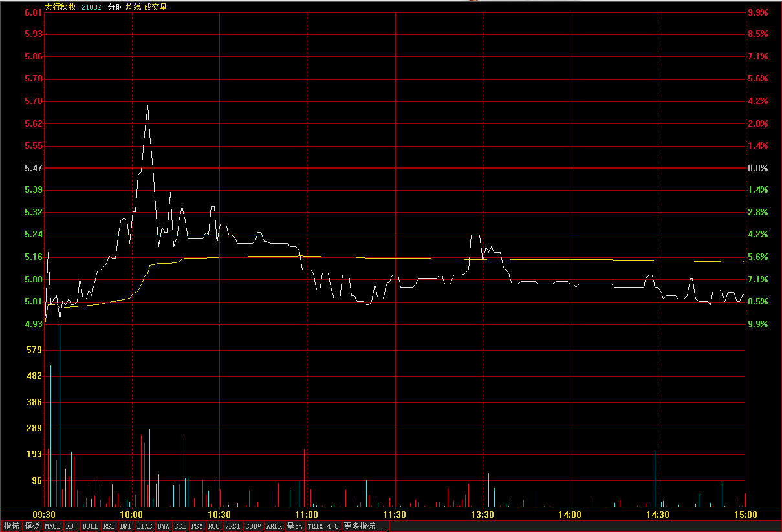Viewport: 782px width, 532px height.
Task: Show the DMA indicator
Action: click(163, 527)
